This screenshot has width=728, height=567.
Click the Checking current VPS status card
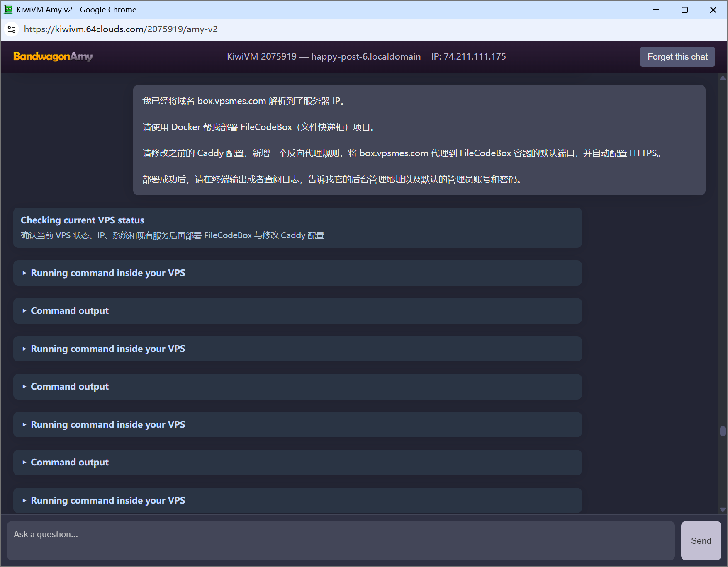tap(297, 228)
